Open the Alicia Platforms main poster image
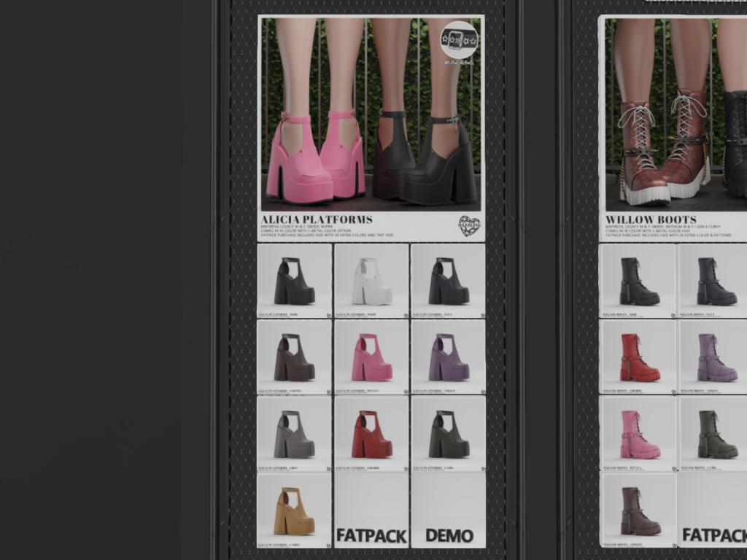Screen dimensions: 747x560 pyautogui.click(x=371, y=114)
